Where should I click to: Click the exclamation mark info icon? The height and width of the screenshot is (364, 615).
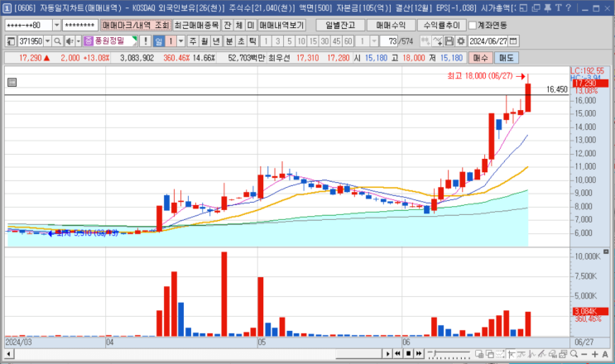145,41
